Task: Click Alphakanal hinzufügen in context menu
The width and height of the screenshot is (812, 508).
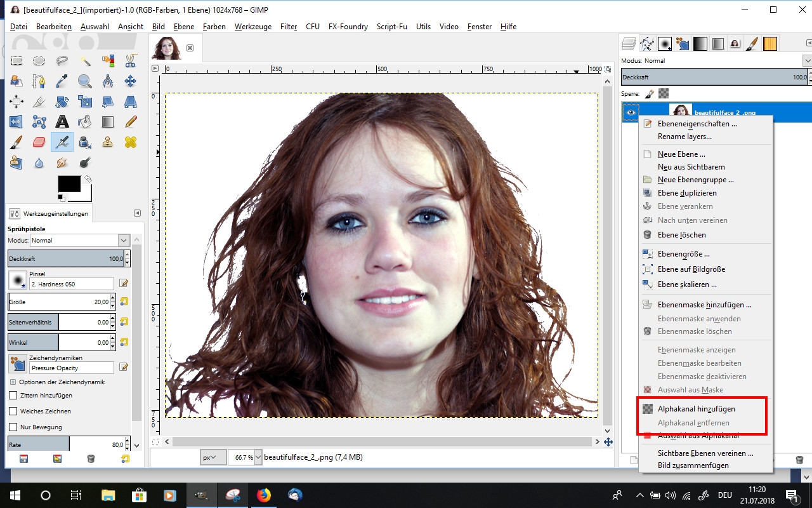Action: [x=696, y=409]
